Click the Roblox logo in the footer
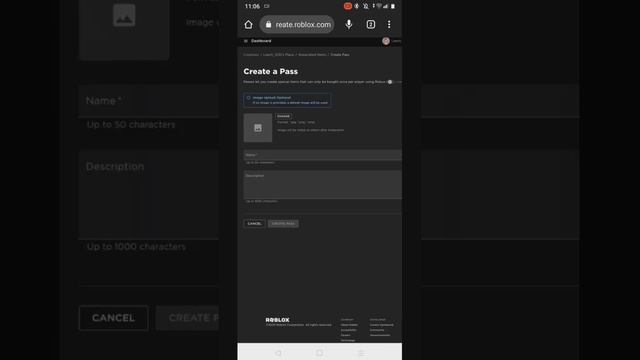Image resolution: width=640 pixels, height=360 pixels. (278, 320)
